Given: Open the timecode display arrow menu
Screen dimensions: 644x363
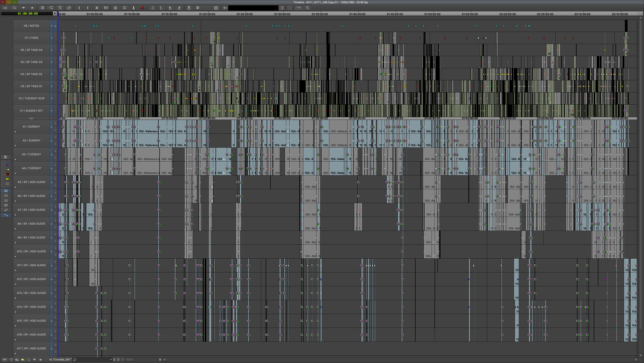Looking at the screenshot, I should tap(55, 13).
